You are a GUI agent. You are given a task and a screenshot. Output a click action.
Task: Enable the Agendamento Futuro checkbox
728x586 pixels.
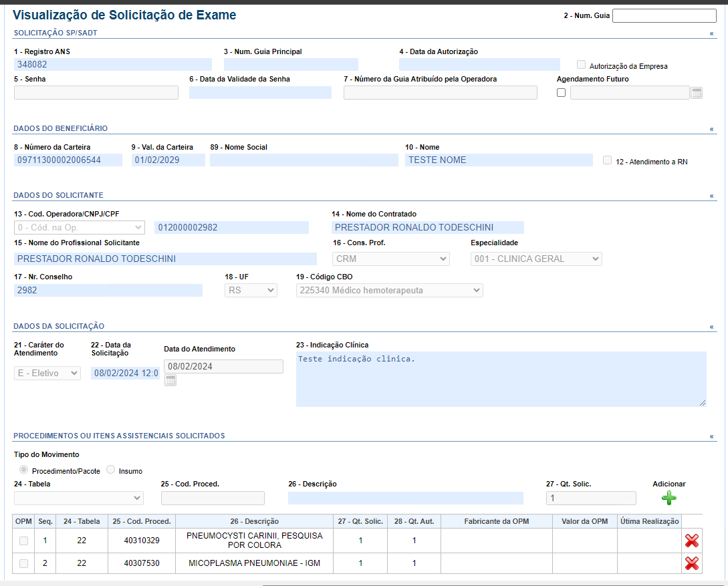click(561, 93)
